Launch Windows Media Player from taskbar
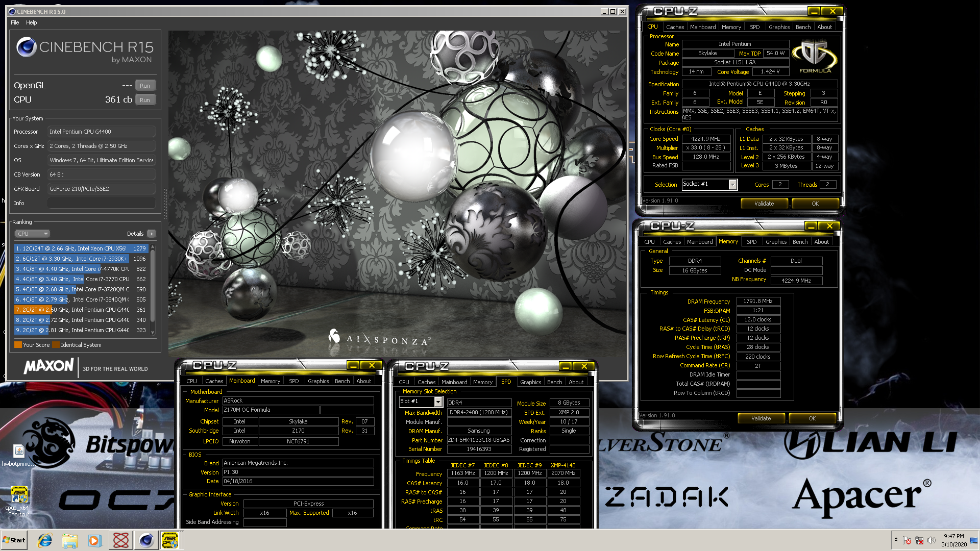980x551 pixels. (95, 540)
